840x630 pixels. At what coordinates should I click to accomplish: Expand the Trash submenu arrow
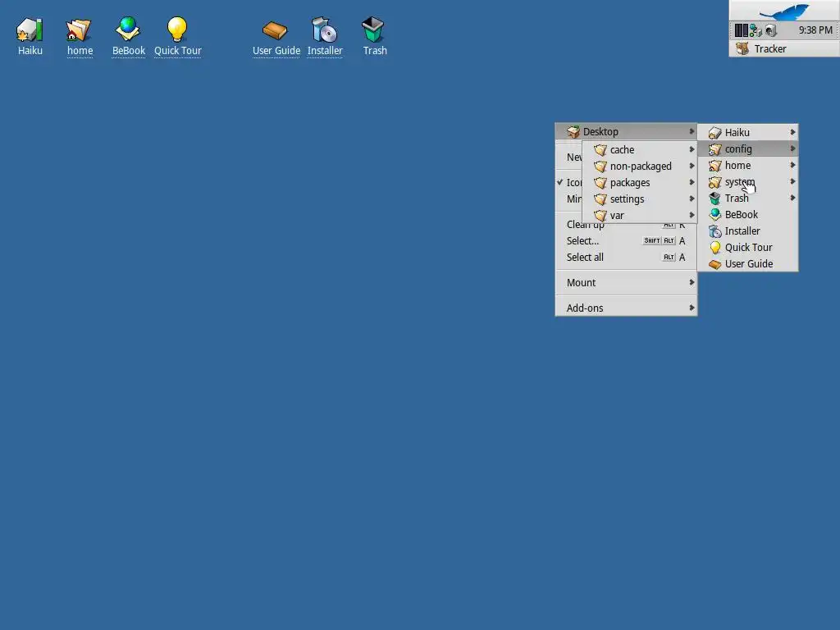coord(792,199)
